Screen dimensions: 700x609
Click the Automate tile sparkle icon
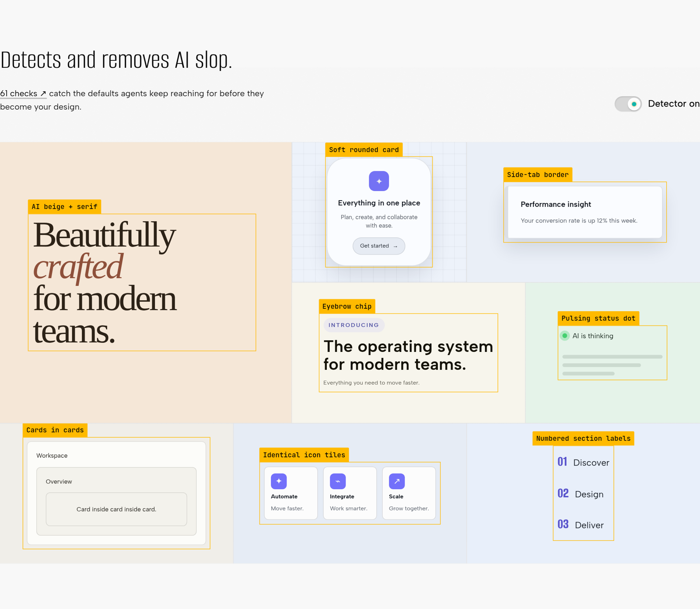(x=279, y=481)
